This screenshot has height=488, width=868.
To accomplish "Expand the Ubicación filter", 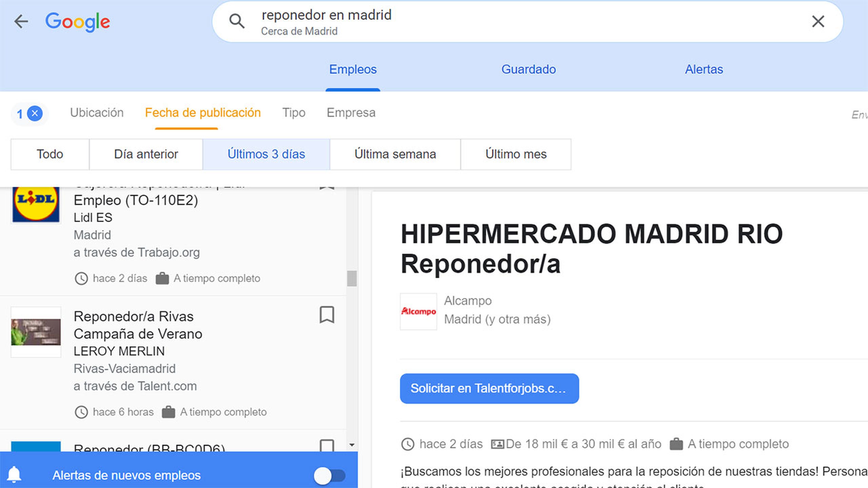I will pyautogui.click(x=97, y=113).
